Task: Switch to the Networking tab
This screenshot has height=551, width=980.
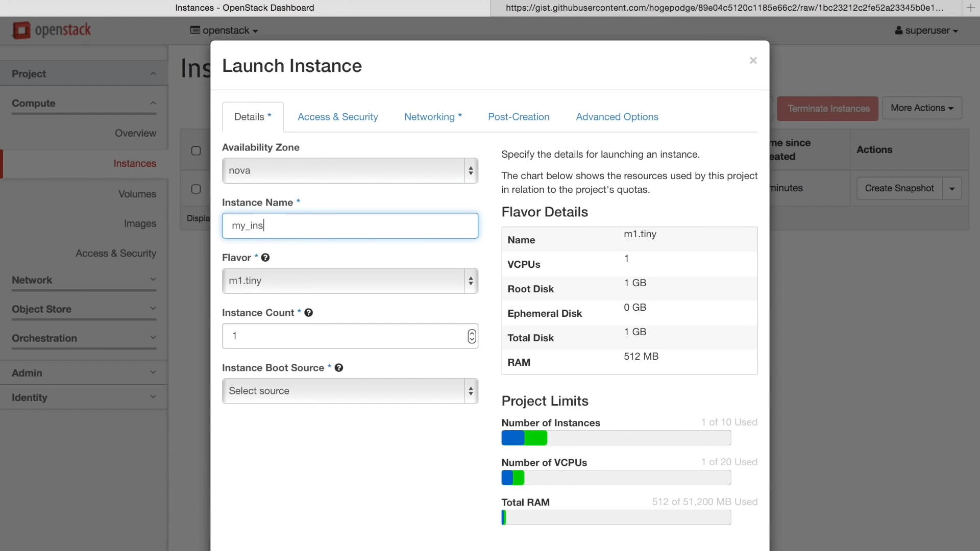Action: (x=432, y=117)
